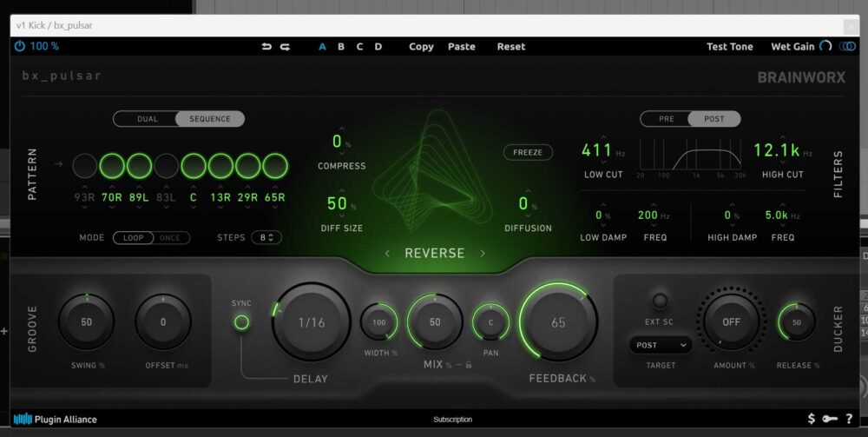Open the question mark help icon
This screenshot has width=868, height=437.
(849, 419)
